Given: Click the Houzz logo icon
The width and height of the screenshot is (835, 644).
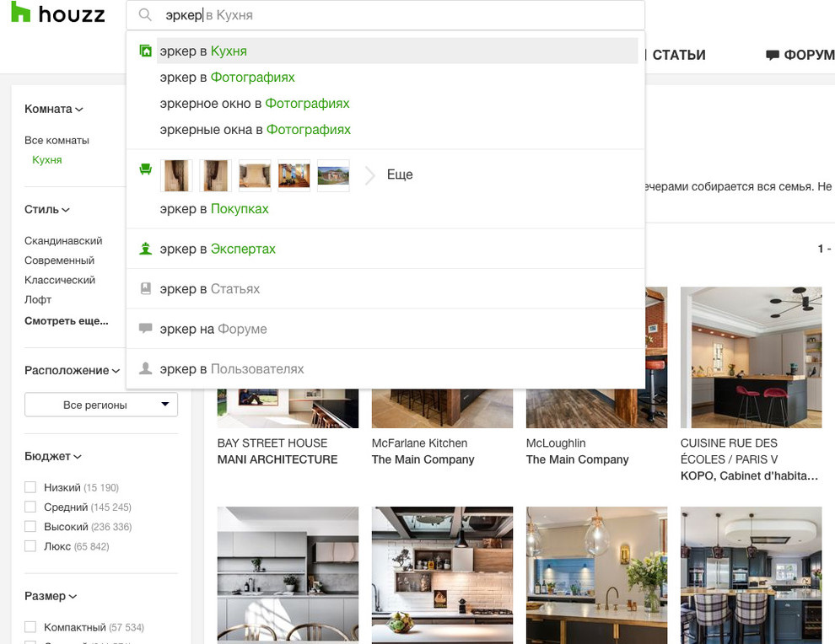Looking at the screenshot, I should pyautogui.click(x=23, y=13).
